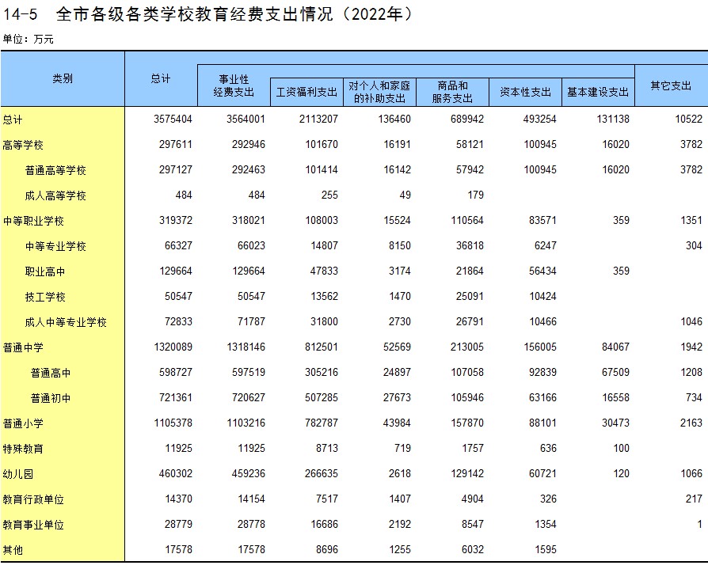The height and width of the screenshot is (588, 708).
Task: Click the grand total cell 3575404
Action: pos(173,119)
